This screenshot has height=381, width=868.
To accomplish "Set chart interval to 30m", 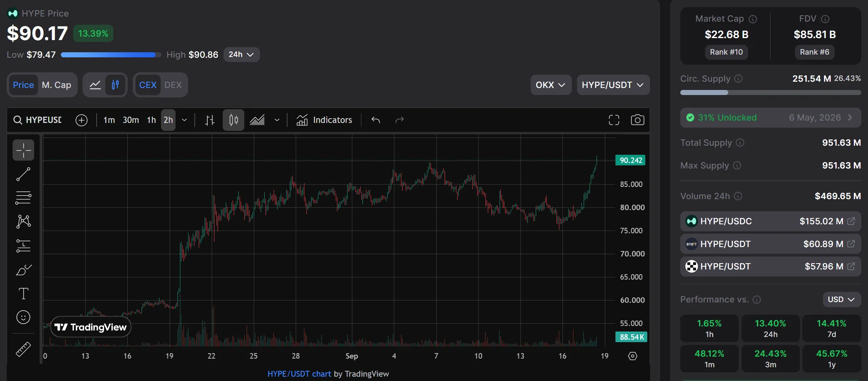I will (x=131, y=120).
